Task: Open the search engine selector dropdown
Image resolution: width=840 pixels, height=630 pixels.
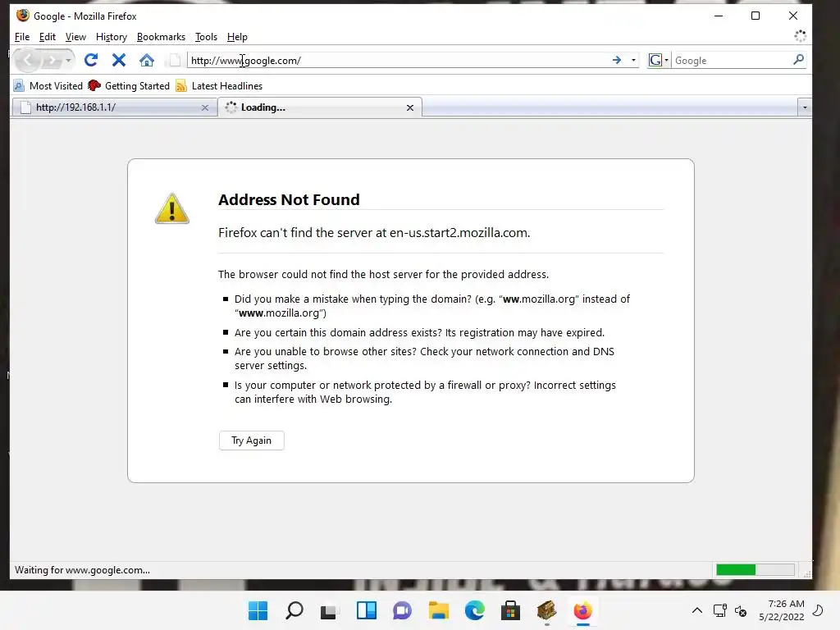Action: point(659,60)
